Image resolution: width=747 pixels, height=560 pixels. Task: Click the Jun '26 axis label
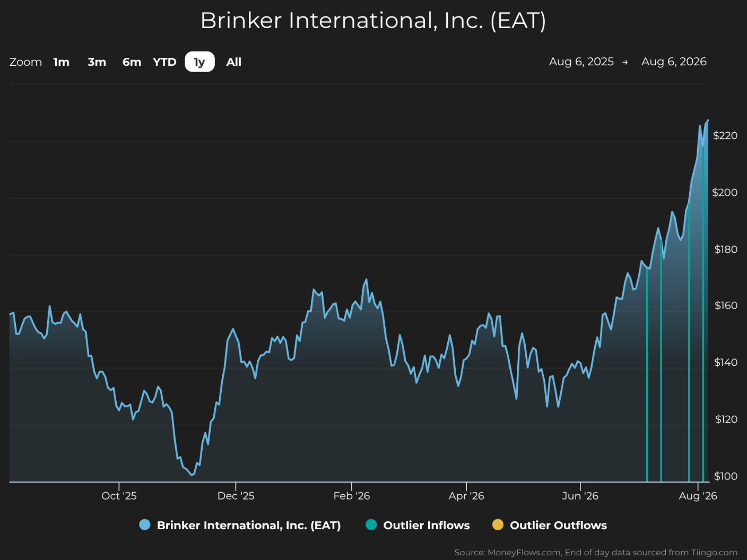click(580, 496)
